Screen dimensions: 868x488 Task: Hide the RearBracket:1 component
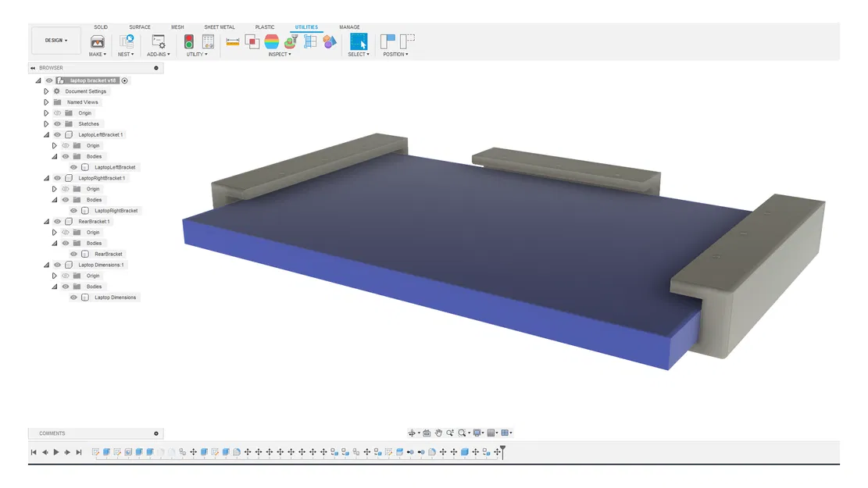pyautogui.click(x=58, y=221)
